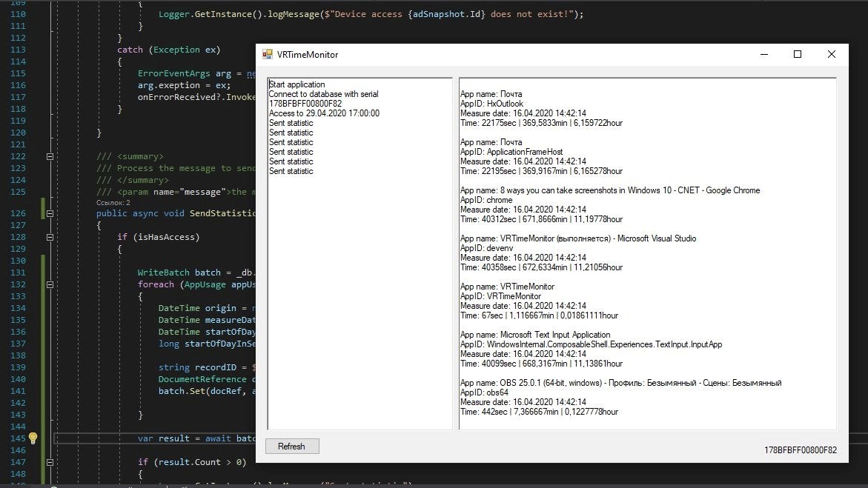Viewport: 868px width, 488px height.
Task: Collapse the summary comment block at line 122
Action: click(x=50, y=157)
